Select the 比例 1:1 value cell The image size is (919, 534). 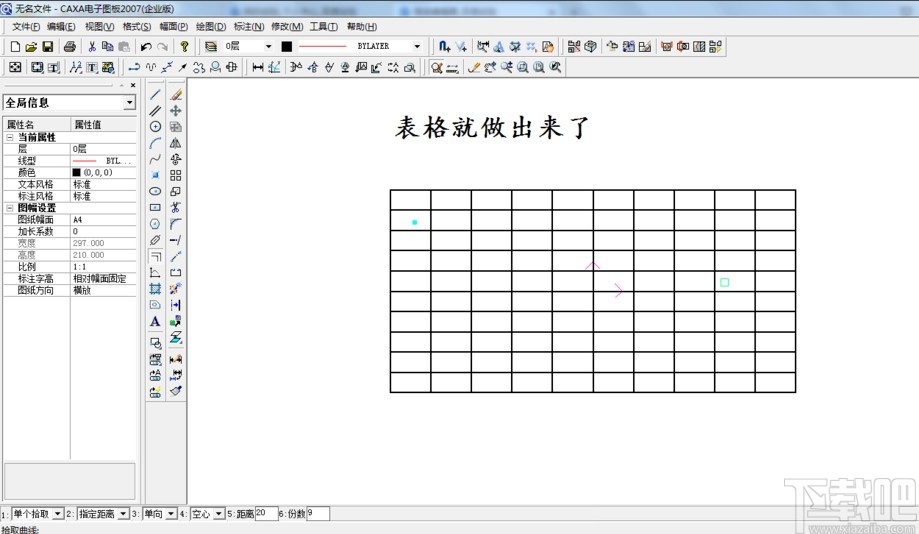click(x=104, y=267)
